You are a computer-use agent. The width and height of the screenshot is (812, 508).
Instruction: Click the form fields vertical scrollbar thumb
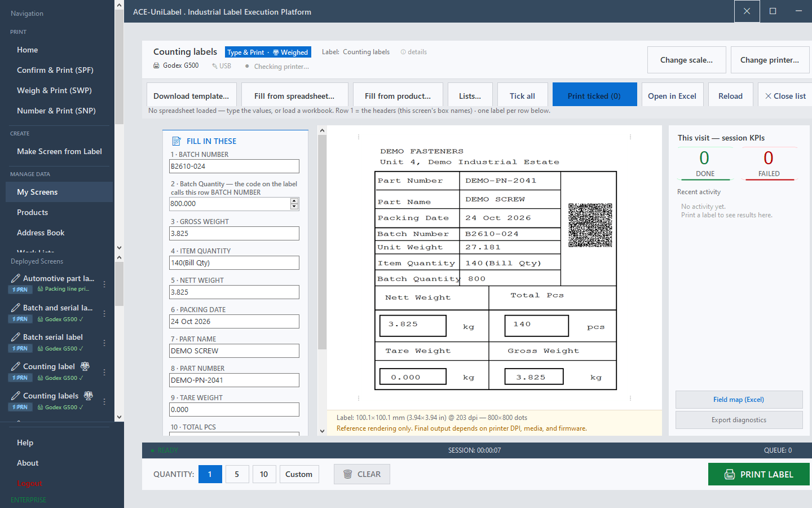322,243
